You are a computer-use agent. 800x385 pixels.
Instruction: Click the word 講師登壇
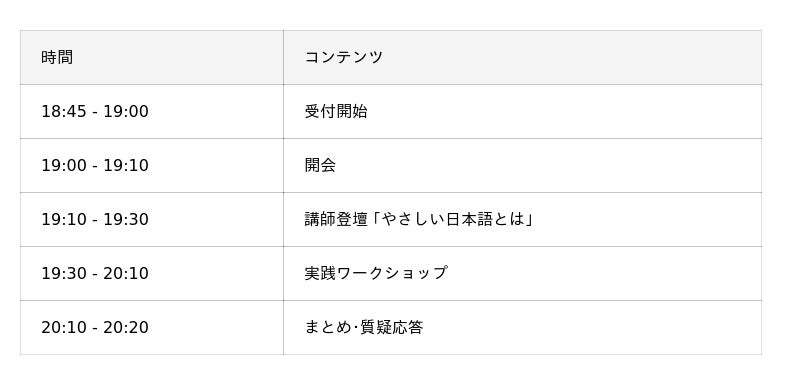[336, 219]
